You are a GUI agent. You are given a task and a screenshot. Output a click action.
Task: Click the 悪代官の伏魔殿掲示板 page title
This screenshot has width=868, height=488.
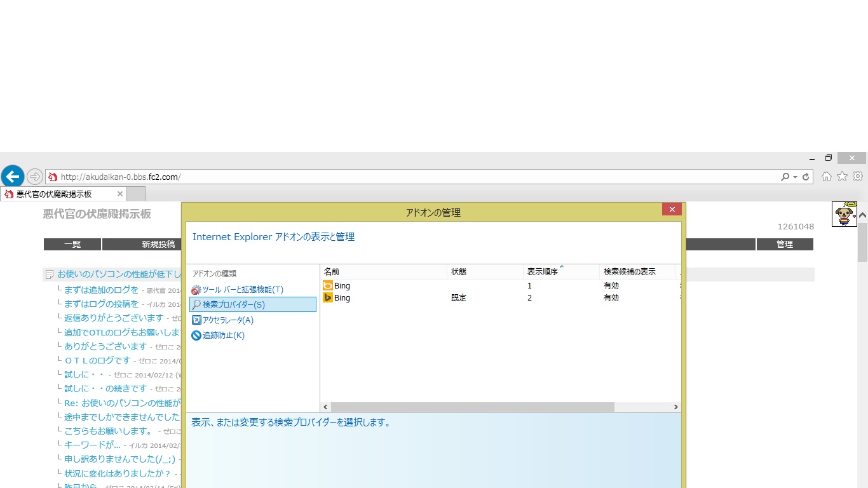[x=97, y=214]
